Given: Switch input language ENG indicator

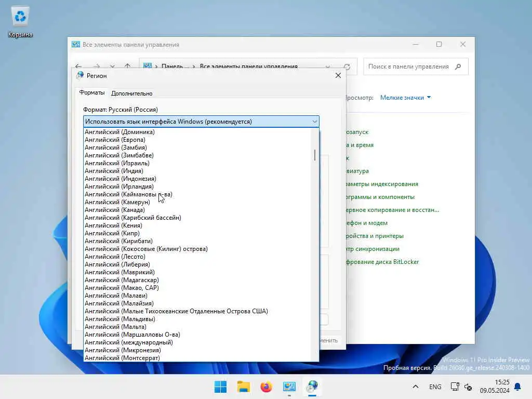Looking at the screenshot, I should [x=435, y=387].
